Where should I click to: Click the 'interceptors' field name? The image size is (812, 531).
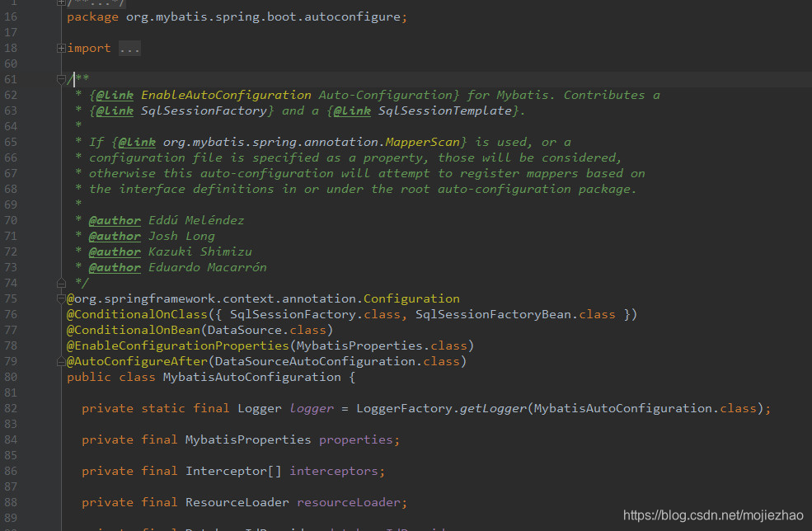[334, 471]
